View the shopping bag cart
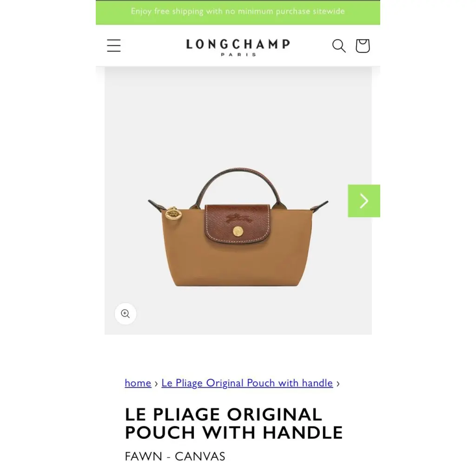476x476 pixels. click(x=363, y=46)
